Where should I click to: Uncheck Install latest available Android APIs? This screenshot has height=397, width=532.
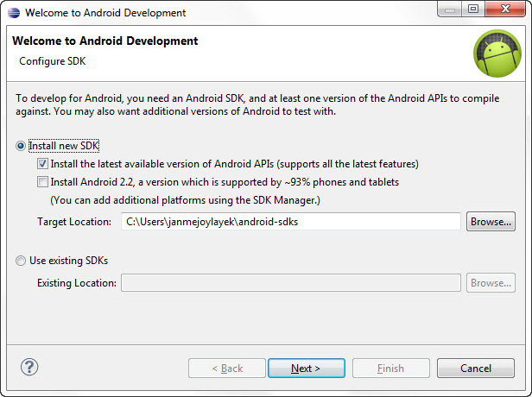(x=42, y=164)
